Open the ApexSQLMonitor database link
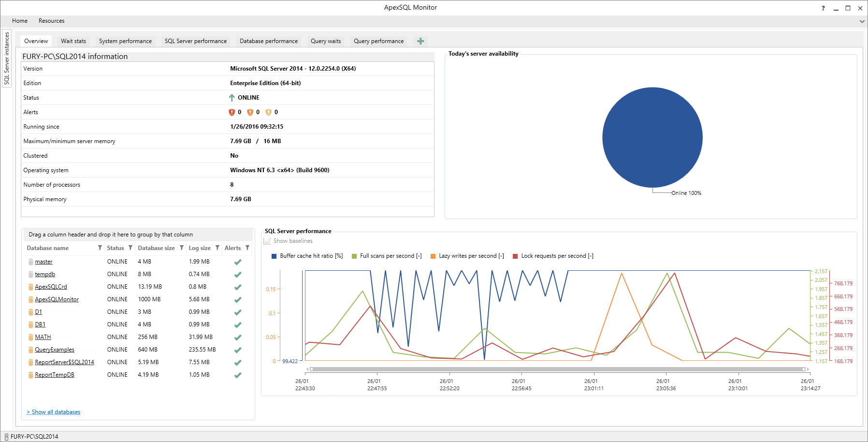 click(57, 299)
